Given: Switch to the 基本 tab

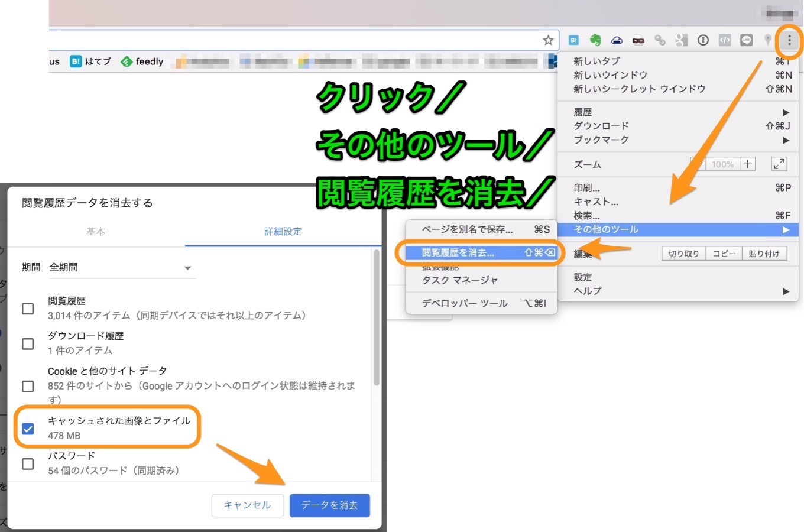Looking at the screenshot, I should [96, 231].
